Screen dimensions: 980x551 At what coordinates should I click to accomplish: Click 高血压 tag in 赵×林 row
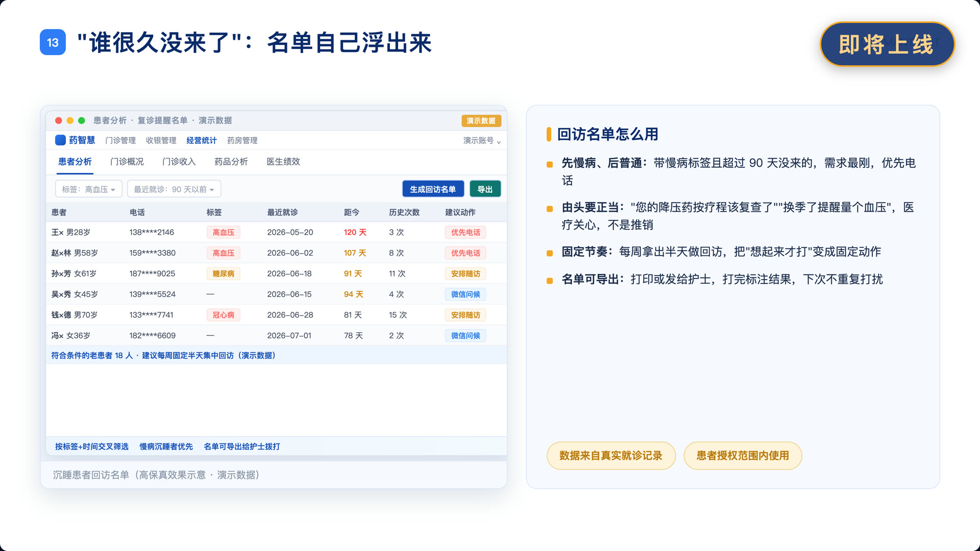point(224,253)
